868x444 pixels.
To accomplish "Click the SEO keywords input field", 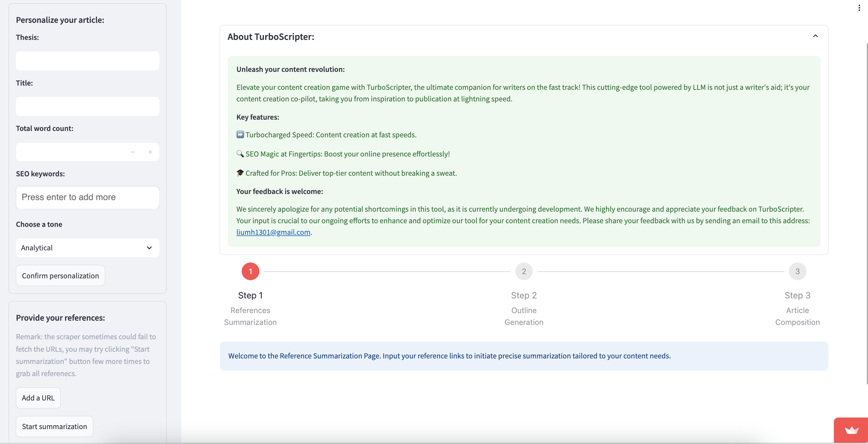I will click(x=87, y=197).
